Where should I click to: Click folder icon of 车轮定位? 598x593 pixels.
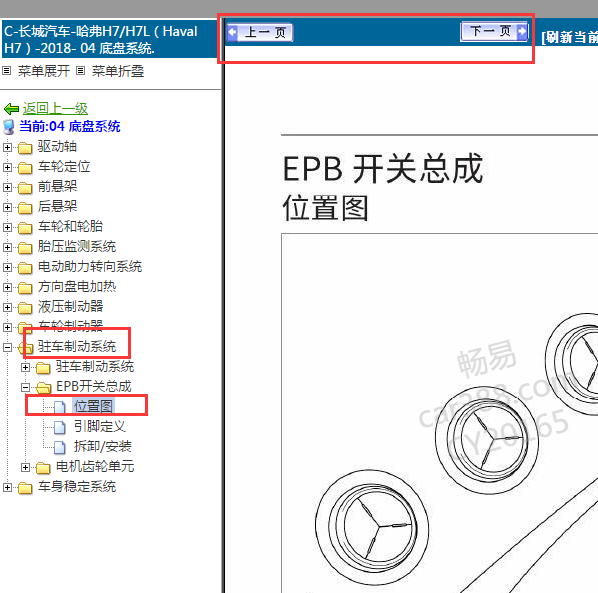point(25,167)
